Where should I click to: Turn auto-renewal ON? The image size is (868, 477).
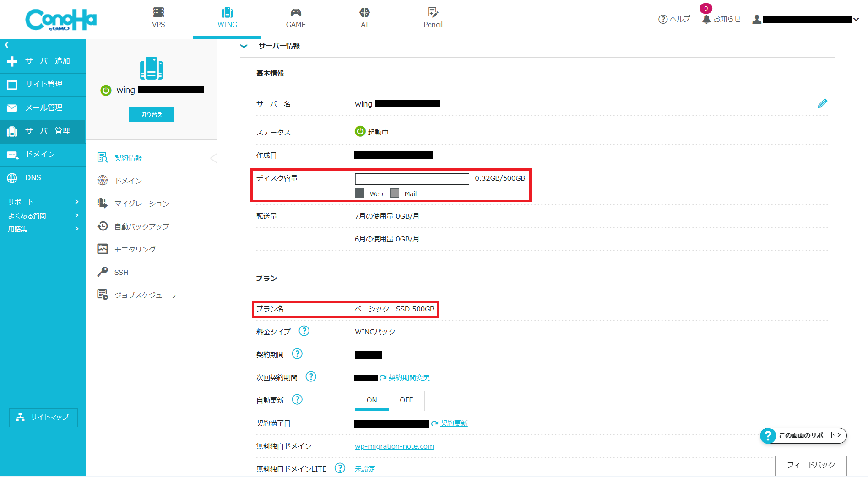coord(372,400)
